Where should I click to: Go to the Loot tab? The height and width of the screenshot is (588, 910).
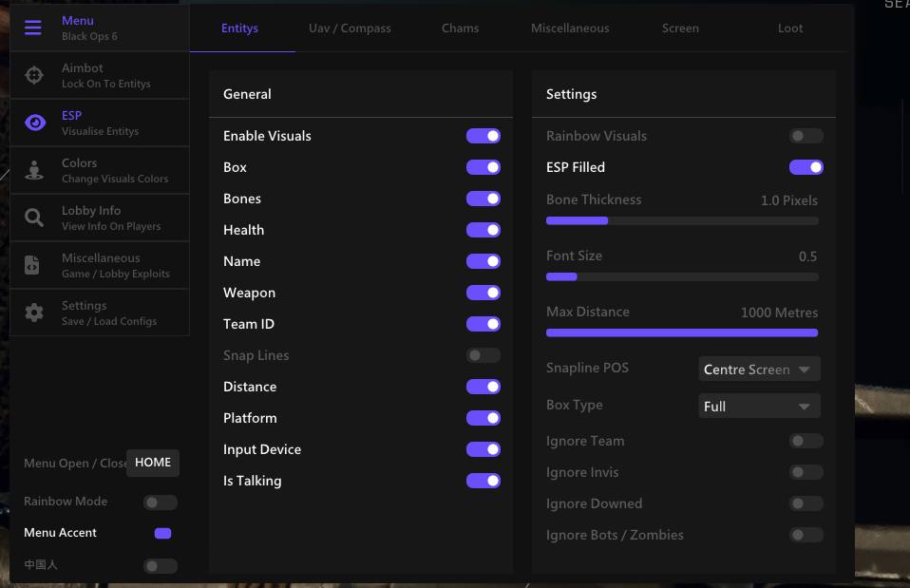click(790, 28)
